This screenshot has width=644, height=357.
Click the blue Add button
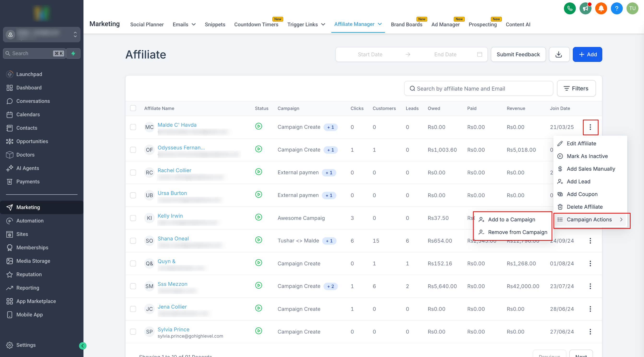[587, 54]
